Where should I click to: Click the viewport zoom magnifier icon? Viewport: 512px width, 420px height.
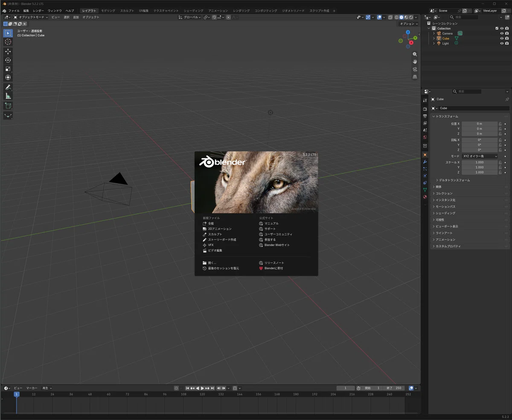[415, 55]
